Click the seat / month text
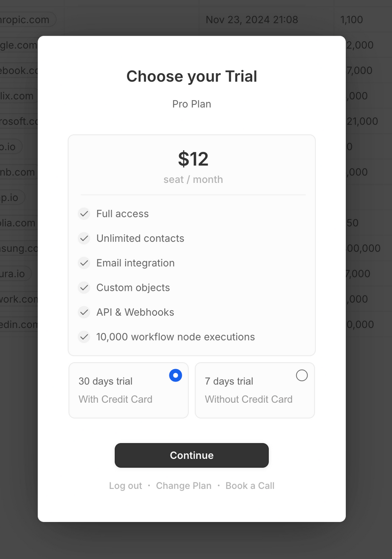 tap(193, 179)
